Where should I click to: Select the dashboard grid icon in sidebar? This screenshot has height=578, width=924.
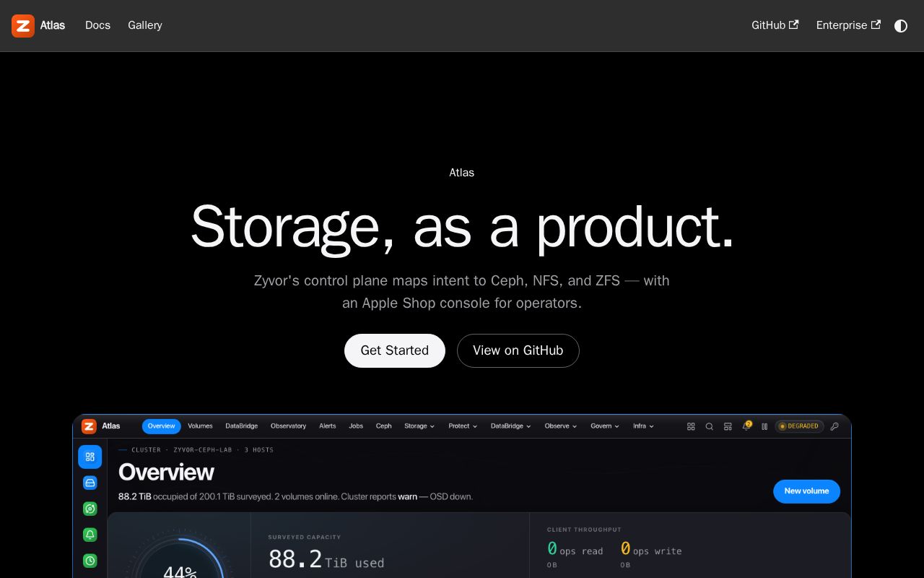coord(90,457)
